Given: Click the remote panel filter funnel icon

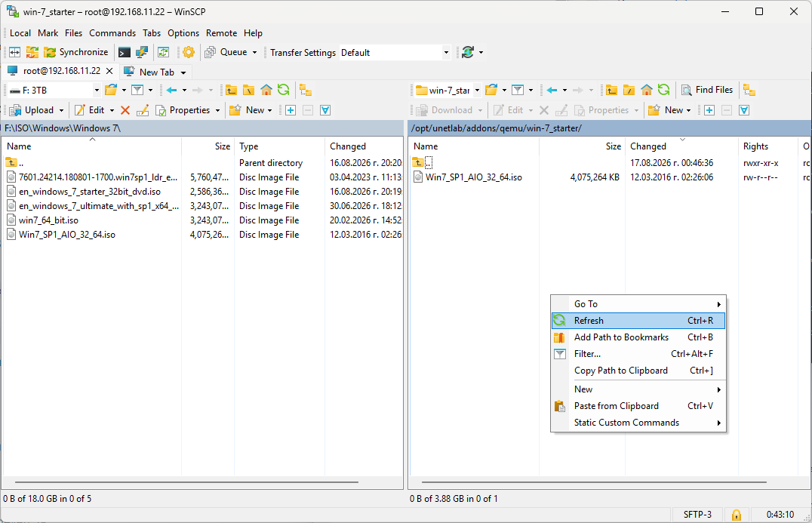Looking at the screenshot, I should tap(518, 91).
